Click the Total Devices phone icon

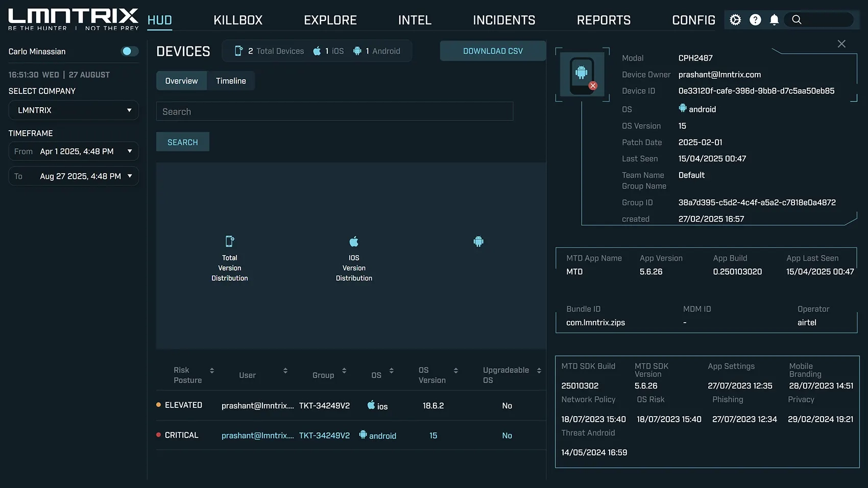[238, 51]
